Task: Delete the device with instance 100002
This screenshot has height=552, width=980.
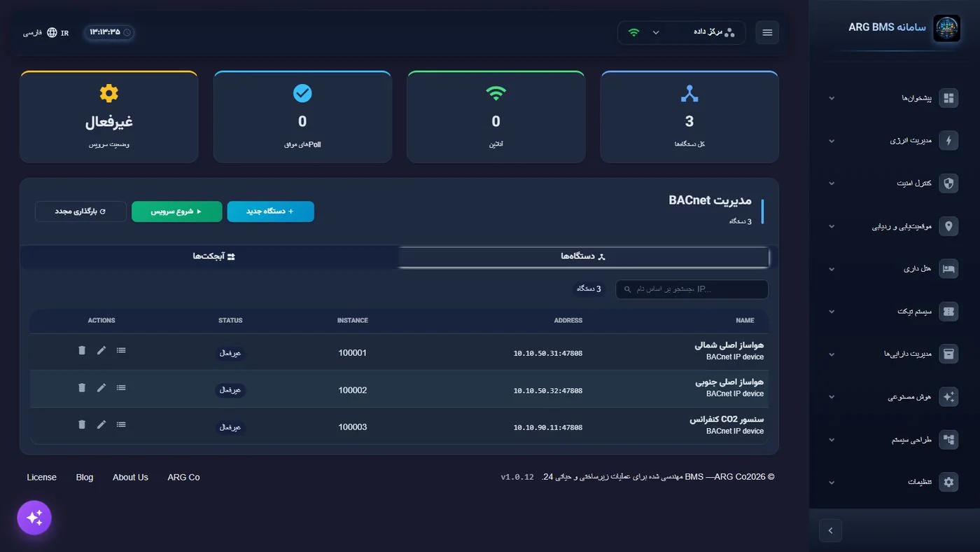Action: click(x=82, y=387)
